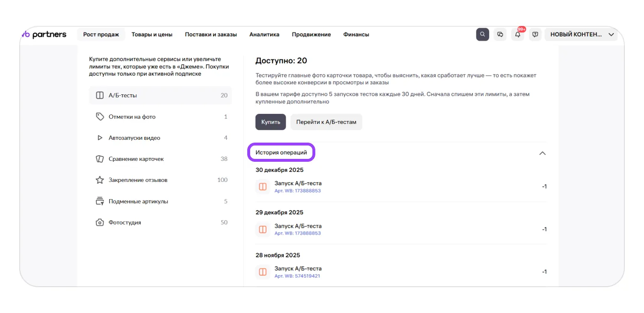Open the НОВЫЙ КОНТЕН... account dropdown
Image resolution: width=644 pixels, height=313 pixels.
click(581, 34)
